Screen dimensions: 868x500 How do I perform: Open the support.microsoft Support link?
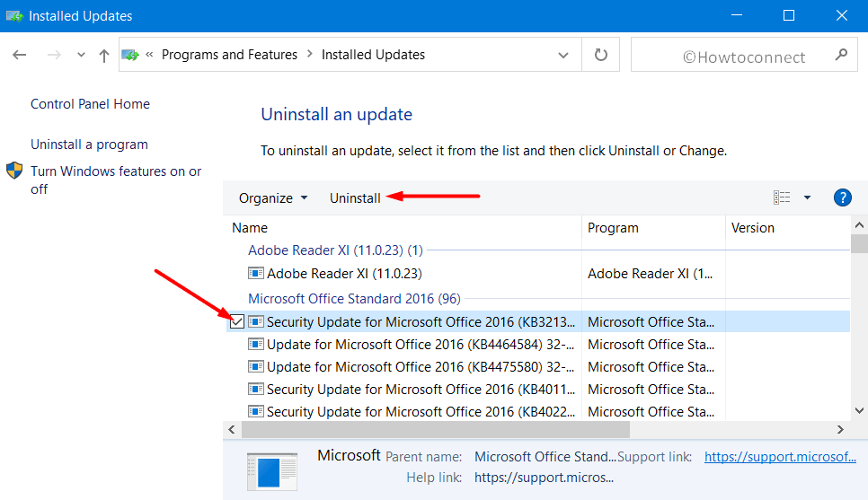pyautogui.click(x=780, y=457)
